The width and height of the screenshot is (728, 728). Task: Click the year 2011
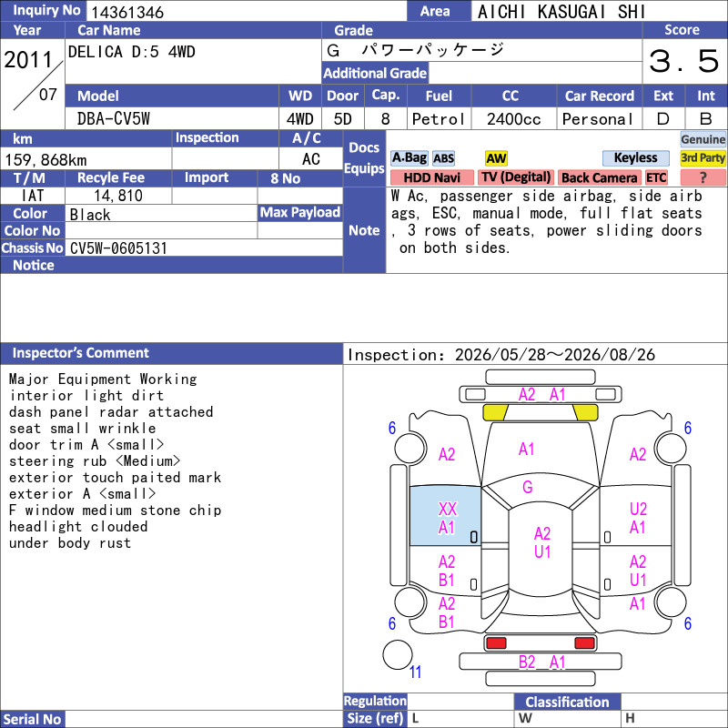click(x=28, y=60)
